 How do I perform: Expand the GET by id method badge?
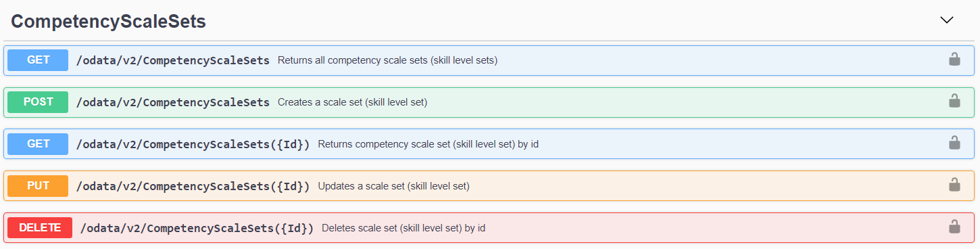click(x=38, y=144)
